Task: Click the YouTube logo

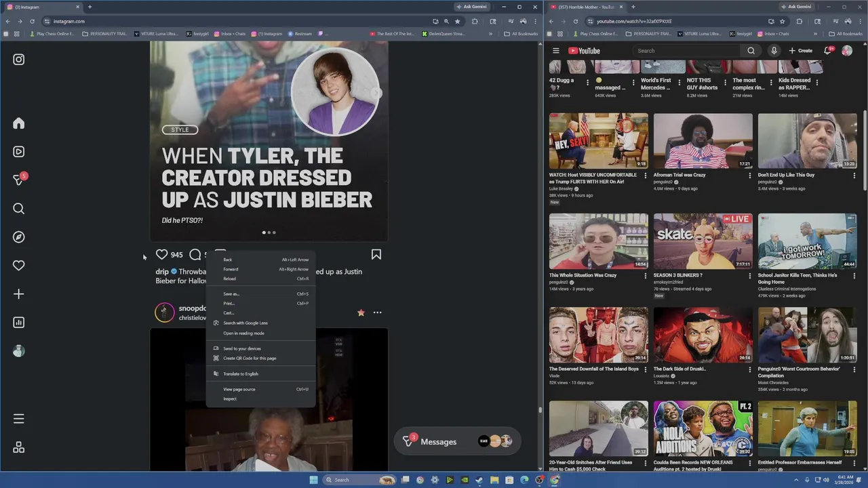Action: [584, 51]
